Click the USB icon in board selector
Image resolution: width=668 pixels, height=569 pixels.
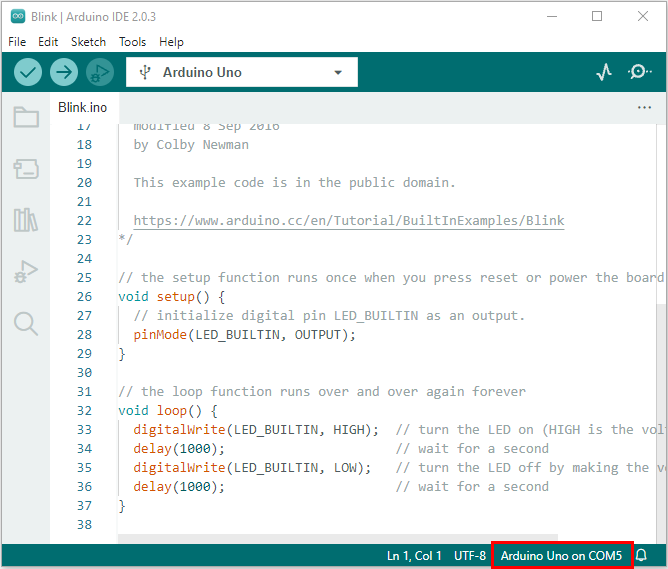click(145, 72)
